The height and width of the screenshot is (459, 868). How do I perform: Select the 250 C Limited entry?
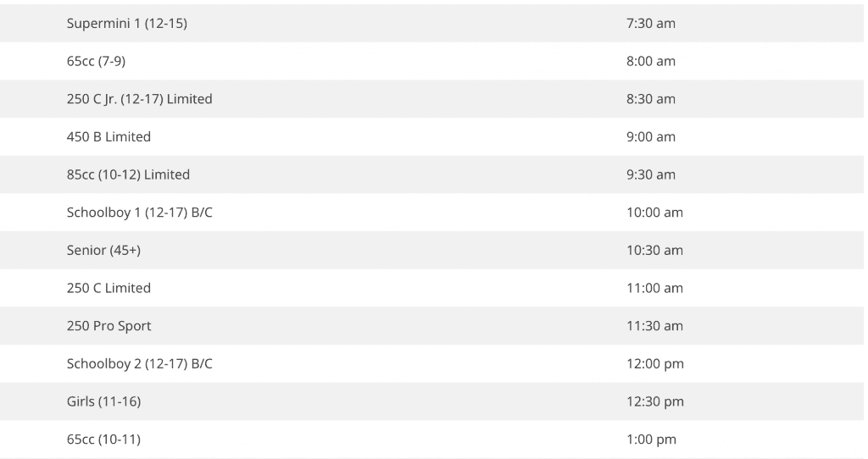[x=108, y=288]
